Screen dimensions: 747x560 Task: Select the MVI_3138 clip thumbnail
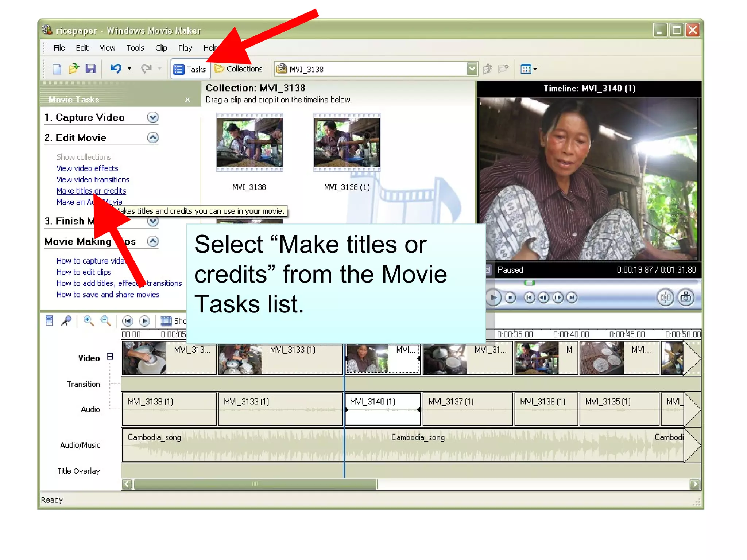pos(249,143)
